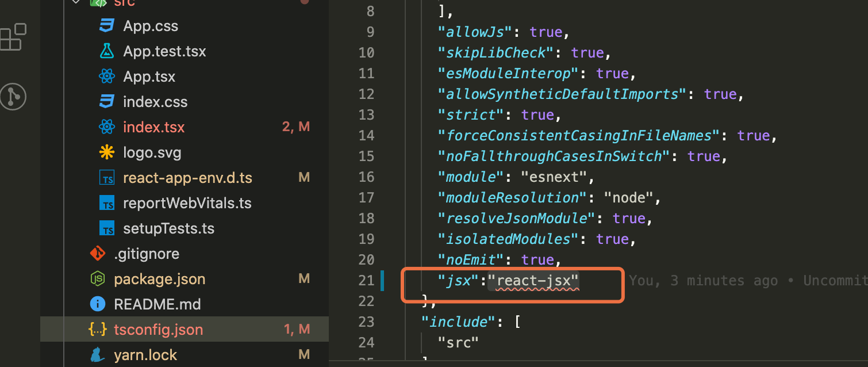Click the "1, M" badge on tsconfig.json
The width and height of the screenshot is (868, 367).
(297, 330)
